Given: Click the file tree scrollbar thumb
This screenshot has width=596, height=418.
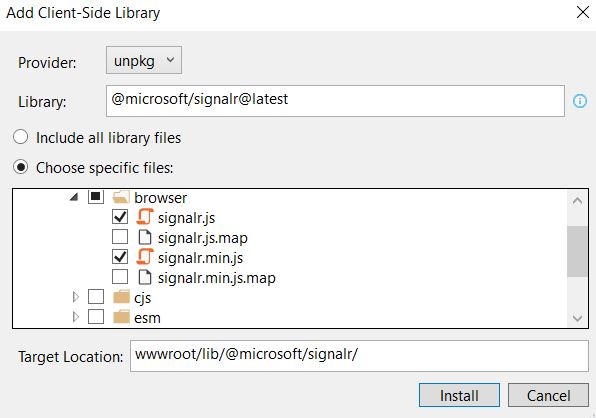Looking at the screenshot, I should pos(577,252).
